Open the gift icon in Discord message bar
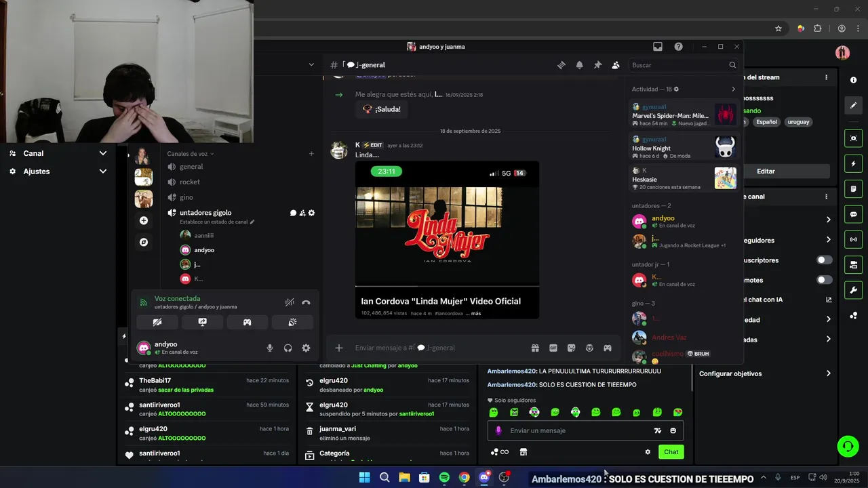 coord(535,348)
